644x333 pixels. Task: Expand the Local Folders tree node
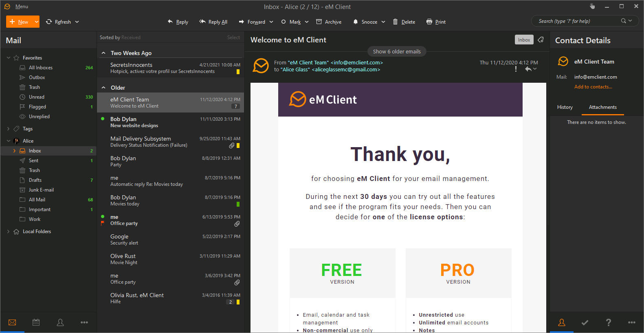point(8,232)
